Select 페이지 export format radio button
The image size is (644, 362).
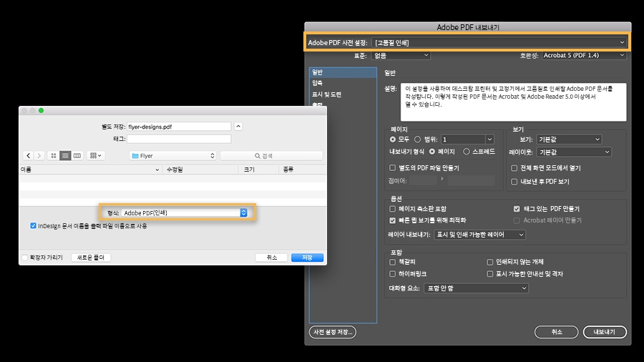[x=432, y=152]
